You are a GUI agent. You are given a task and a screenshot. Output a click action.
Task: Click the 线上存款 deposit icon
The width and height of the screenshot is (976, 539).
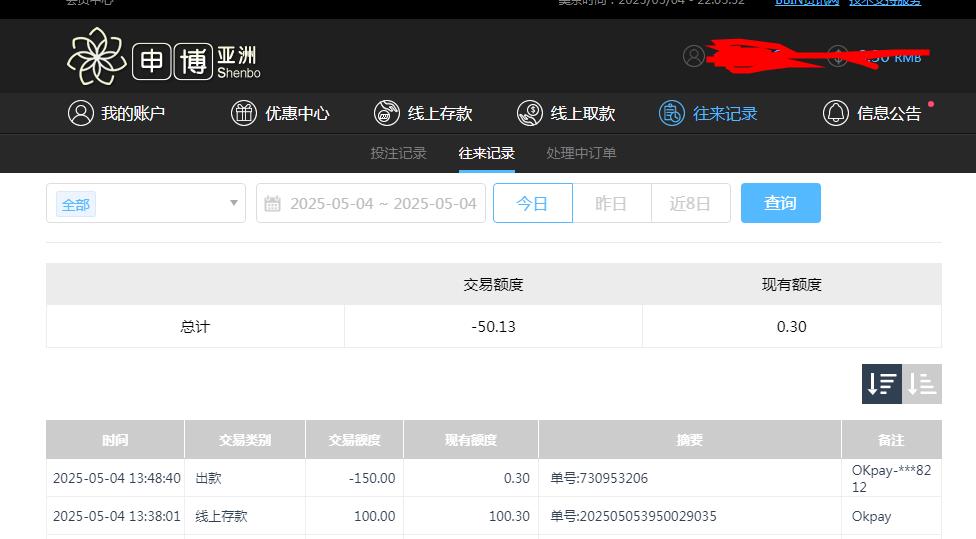point(387,113)
